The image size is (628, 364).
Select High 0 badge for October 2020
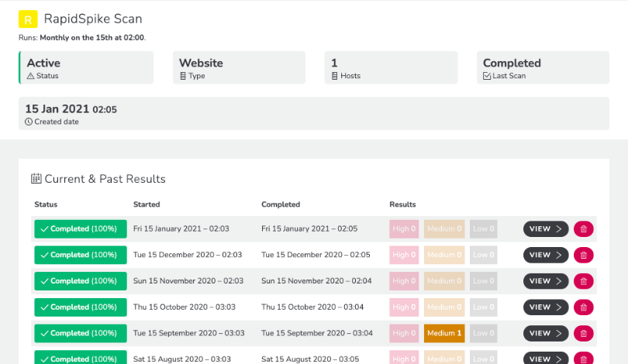click(x=404, y=307)
